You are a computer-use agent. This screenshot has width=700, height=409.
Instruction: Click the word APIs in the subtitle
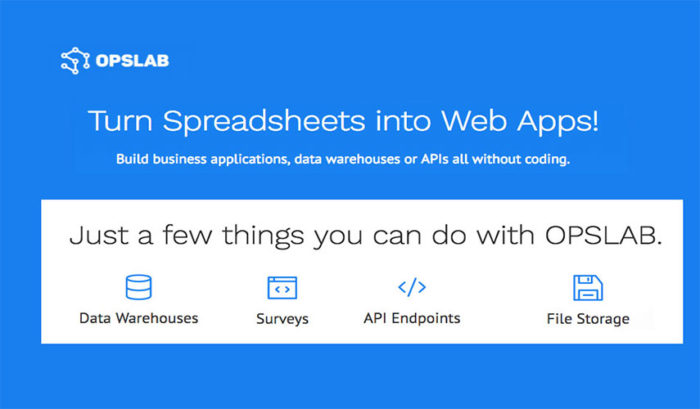[x=434, y=159]
